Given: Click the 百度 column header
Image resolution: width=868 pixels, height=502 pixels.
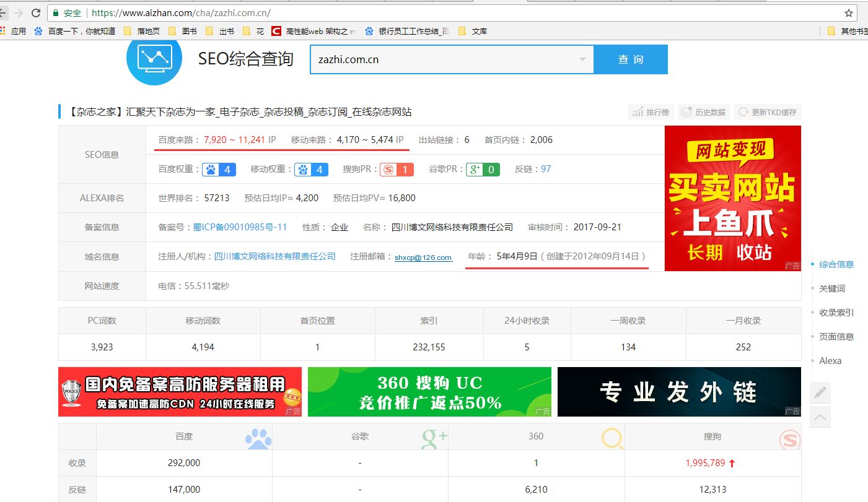Looking at the screenshot, I should pyautogui.click(x=184, y=436).
